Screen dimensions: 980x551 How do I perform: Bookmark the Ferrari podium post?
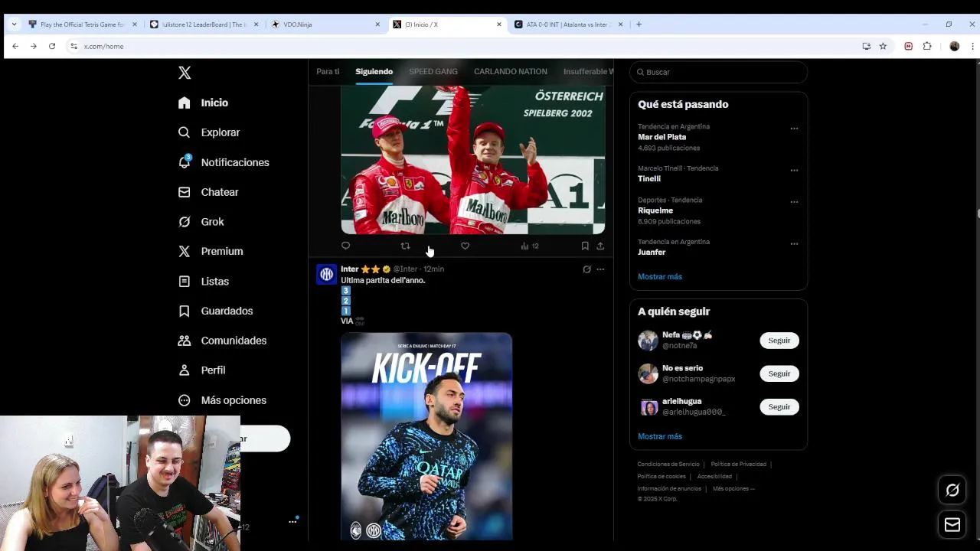(585, 246)
